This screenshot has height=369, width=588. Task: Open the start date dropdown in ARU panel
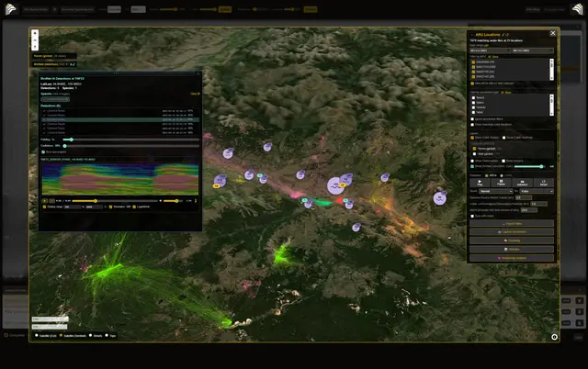(490, 50)
